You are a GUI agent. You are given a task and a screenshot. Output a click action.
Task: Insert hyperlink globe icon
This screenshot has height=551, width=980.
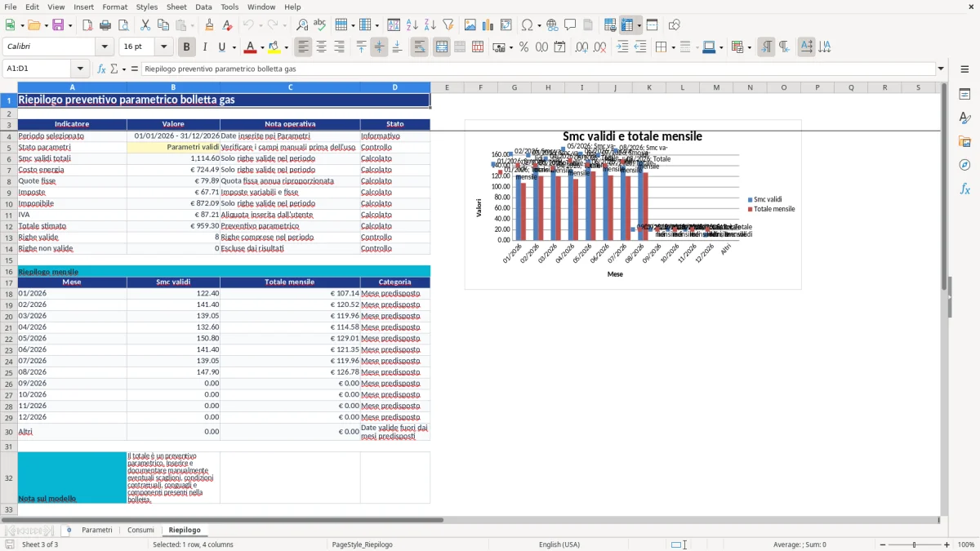click(x=552, y=25)
